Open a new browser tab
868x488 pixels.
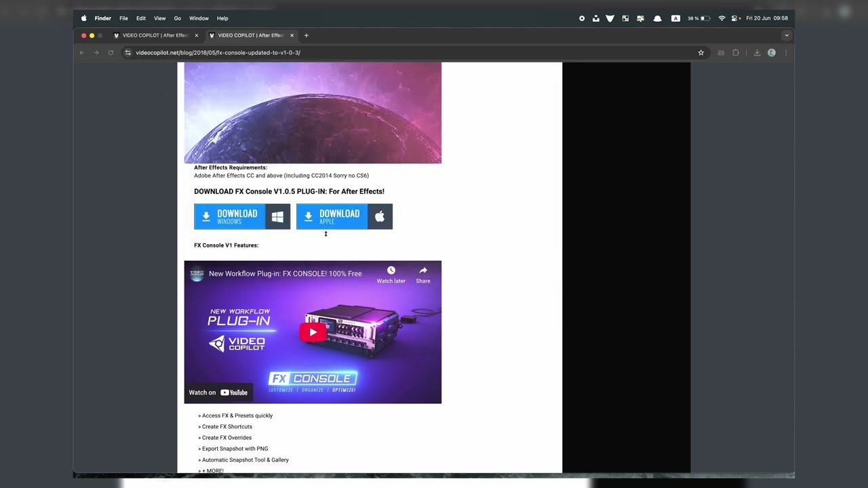click(x=307, y=35)
